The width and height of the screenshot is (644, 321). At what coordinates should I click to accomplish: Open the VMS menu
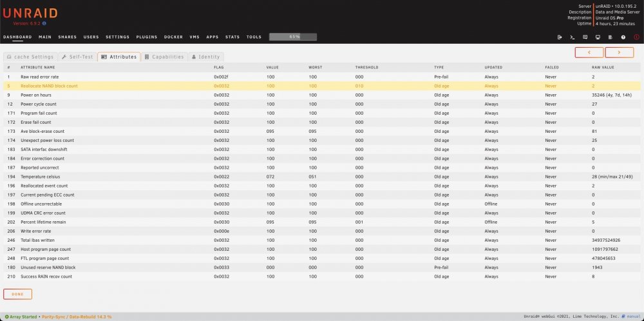[x=194, y=37]
